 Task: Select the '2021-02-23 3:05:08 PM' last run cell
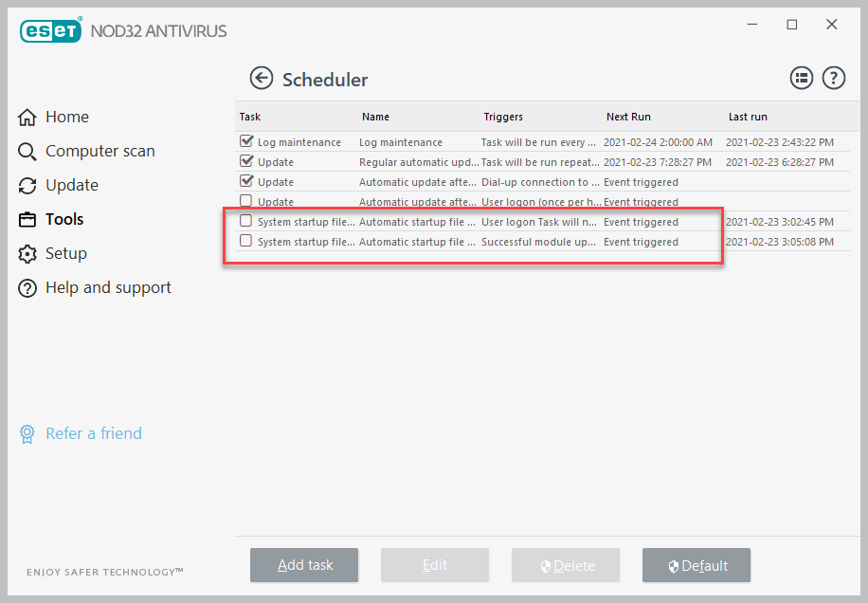point(780,242)
